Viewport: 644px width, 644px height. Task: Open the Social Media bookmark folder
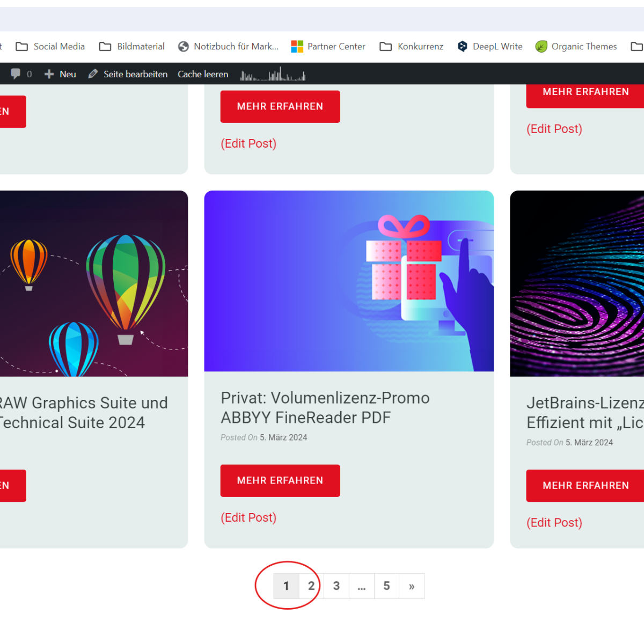click(x=50, y=47)
